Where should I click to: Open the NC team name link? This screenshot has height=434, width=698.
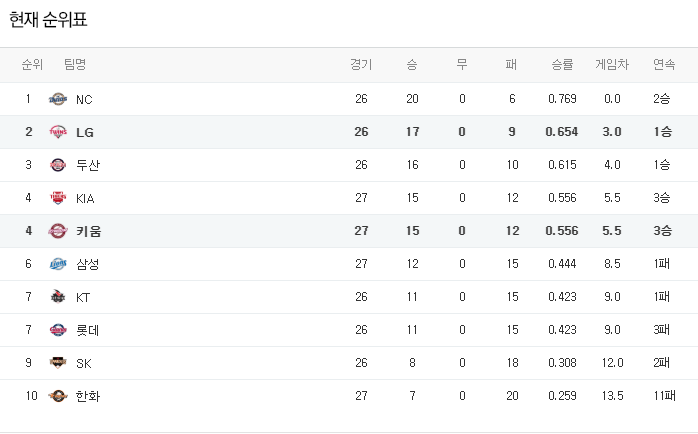(x=84, y=99)
